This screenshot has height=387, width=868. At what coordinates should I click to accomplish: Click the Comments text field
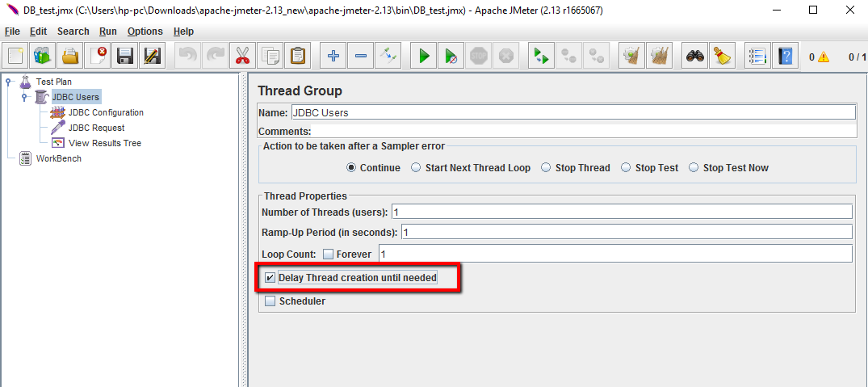tap(584, 132)
